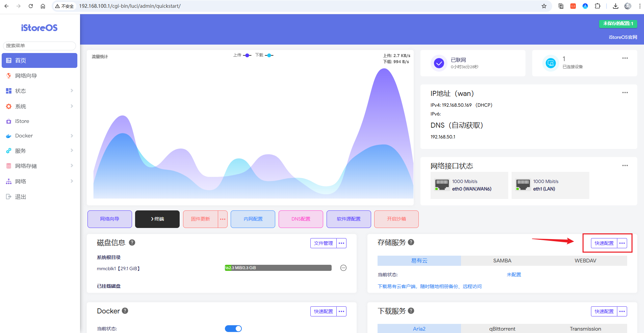This screenshot has height=333, width=644.
Task: Go to browser home page icon
Action: point(43,6)
